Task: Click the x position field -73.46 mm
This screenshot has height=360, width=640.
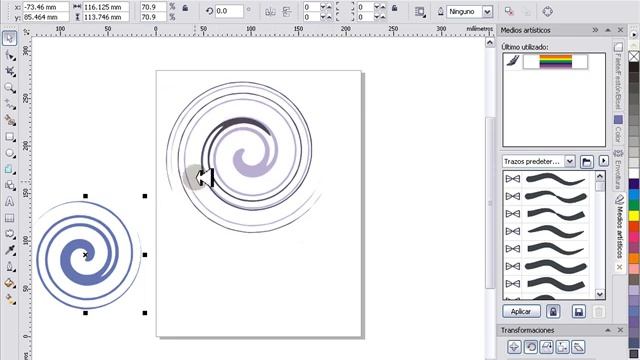Action: pyautogui.click(x=46, y=7)
